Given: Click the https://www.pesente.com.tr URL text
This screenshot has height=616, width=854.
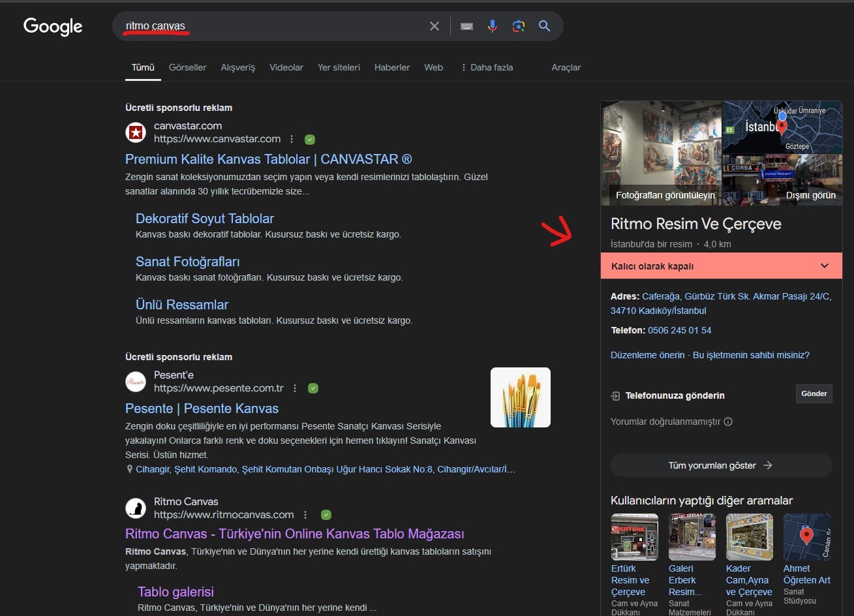Looking at the screenshot, I should point(219,388).
